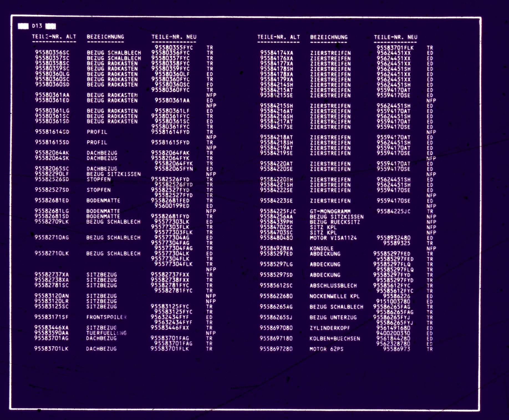Image resolution: width=509 pixels, height=420 pixels.
Task: Select the BEZUG RUECKSITZ description
Action: pyautogui.click(x=335, y=222)
